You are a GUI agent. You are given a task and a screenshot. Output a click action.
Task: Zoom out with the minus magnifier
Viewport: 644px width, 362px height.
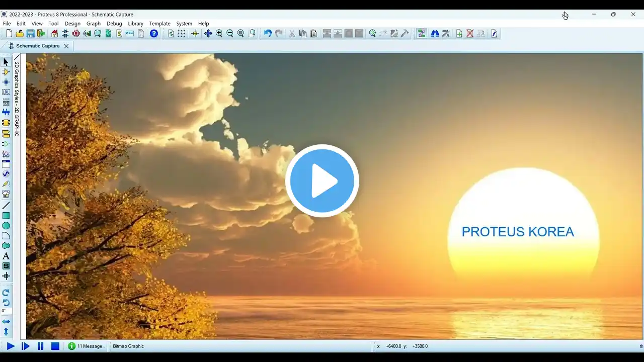[230, 34]
